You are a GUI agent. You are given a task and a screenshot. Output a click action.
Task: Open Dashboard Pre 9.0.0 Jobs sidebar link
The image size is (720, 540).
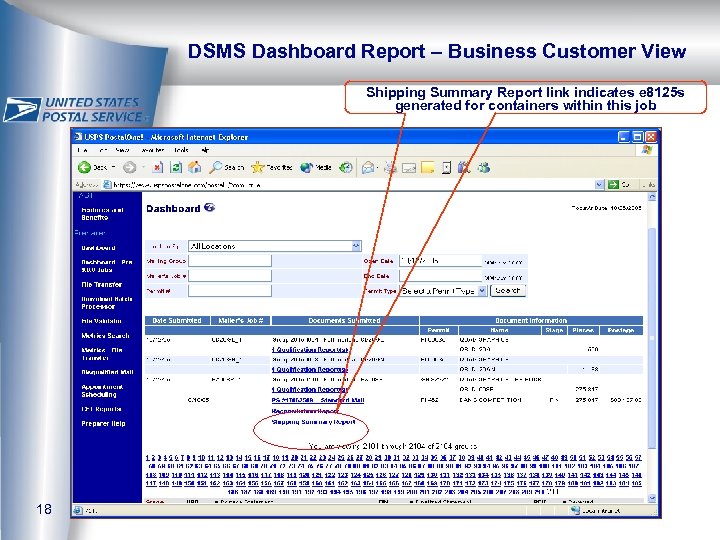click(x=107, y=266)
